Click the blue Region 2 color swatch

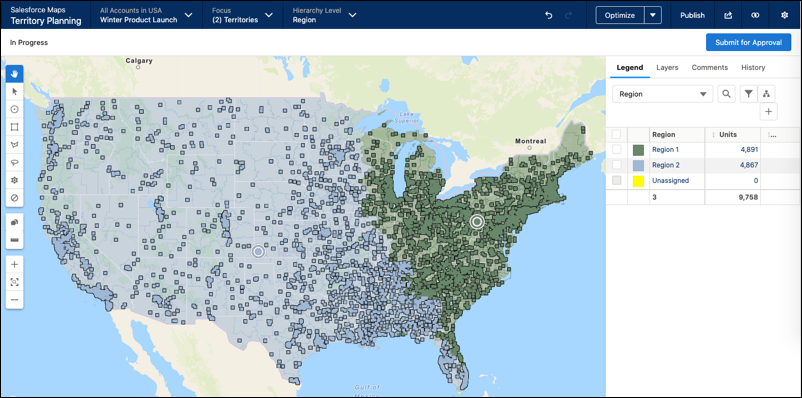click(638, 165)
